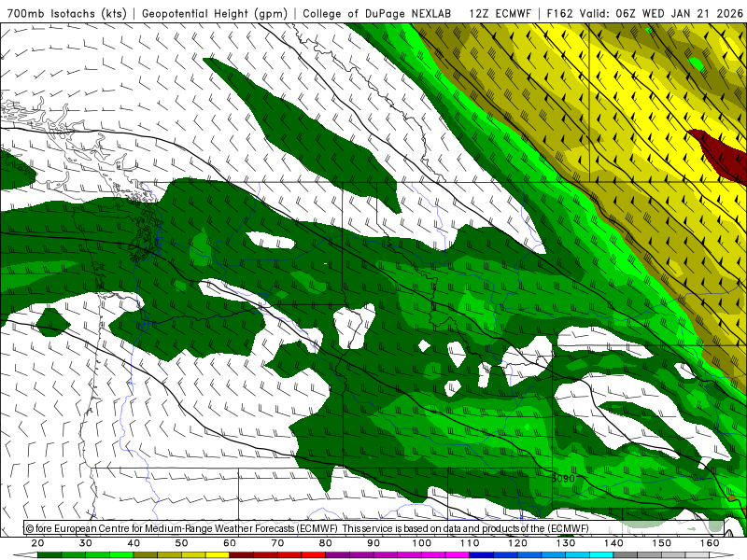Click the '60' value on the legend
The height and width of the screenshot is (560, 747).
click(230, 543)
